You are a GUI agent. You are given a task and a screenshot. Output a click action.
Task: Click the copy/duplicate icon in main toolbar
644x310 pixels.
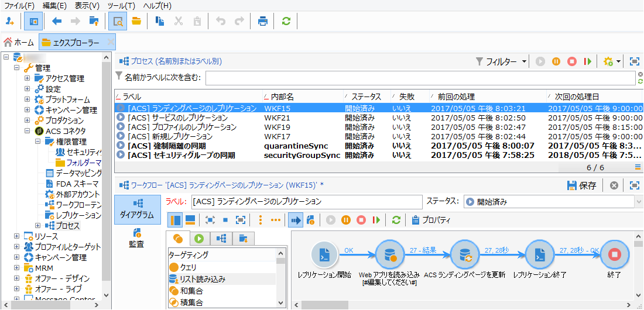point(160,22)
